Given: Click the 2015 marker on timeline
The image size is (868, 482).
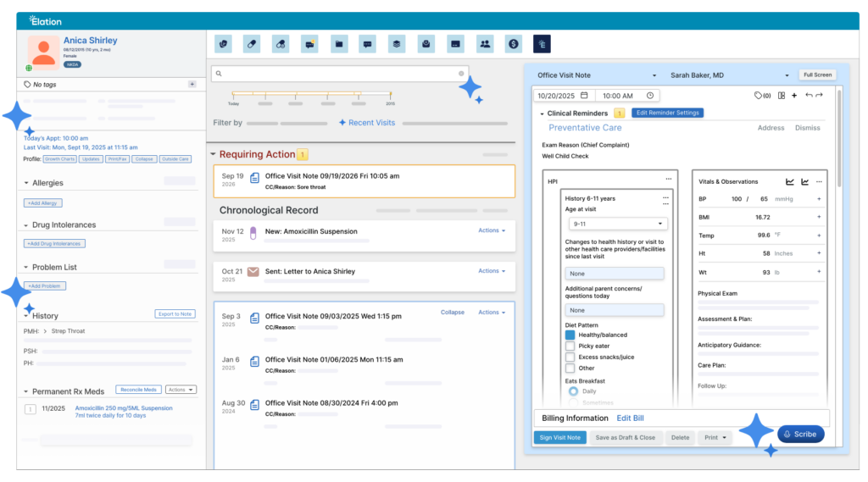Looking at the screenshot, I should click(x=390, y=98).
